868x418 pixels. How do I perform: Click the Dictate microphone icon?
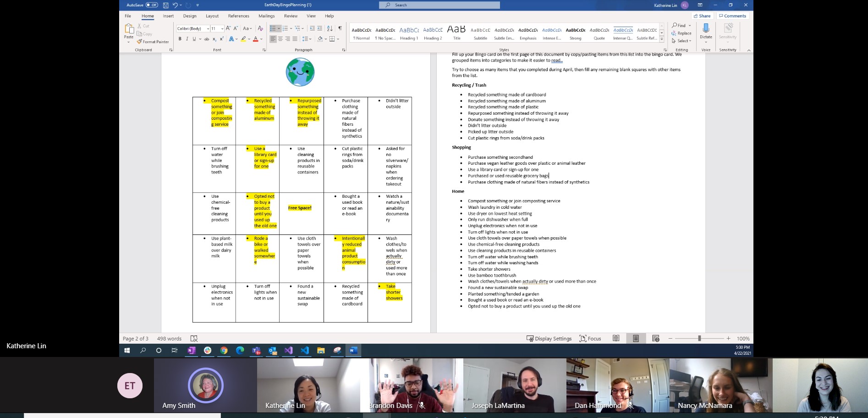(x=706, y=29)
